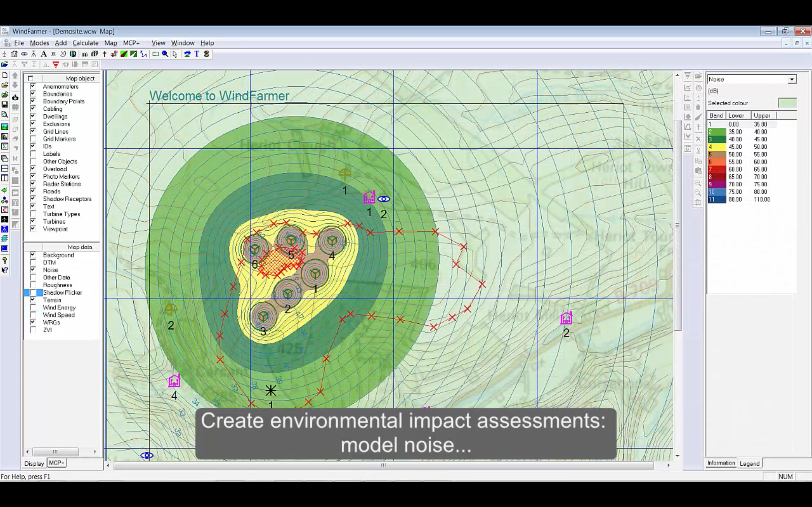Choose the arrow pointer select tool

175,54
